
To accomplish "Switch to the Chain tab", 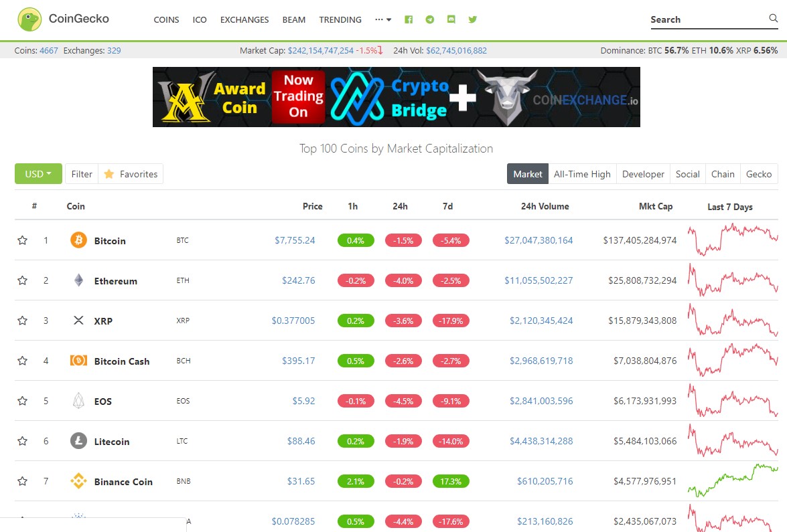I will click(723, 173).
